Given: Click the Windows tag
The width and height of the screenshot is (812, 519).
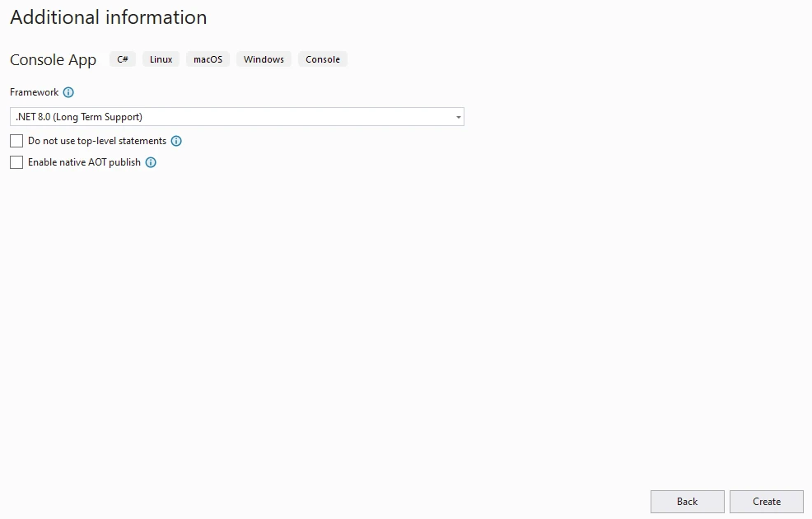Looking at the screenshot, I should point(264,59).
